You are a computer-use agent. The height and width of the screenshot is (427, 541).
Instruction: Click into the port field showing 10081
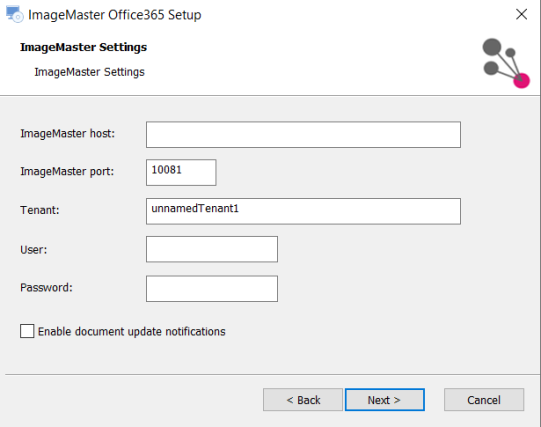(181, 172)
